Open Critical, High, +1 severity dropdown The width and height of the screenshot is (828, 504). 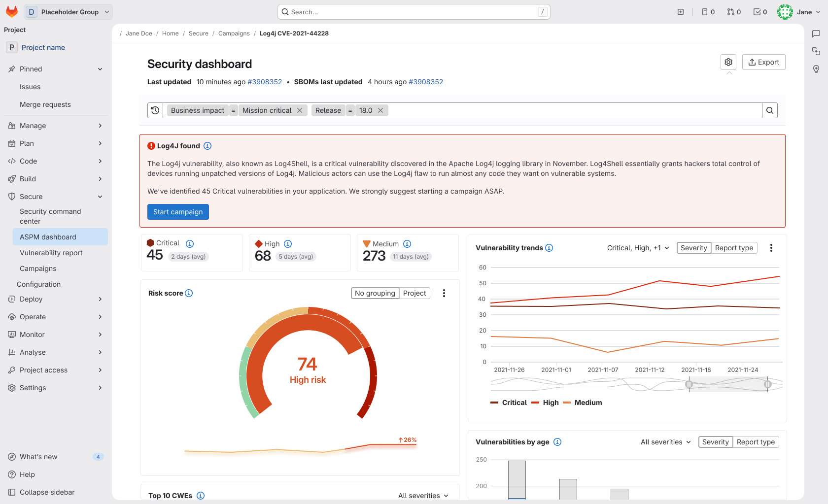coord(638,248)
